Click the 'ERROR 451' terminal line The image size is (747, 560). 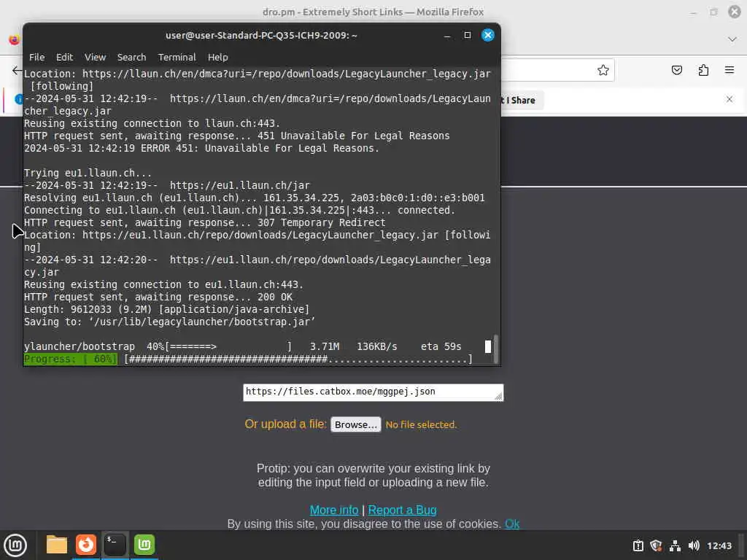pos(201,148)
